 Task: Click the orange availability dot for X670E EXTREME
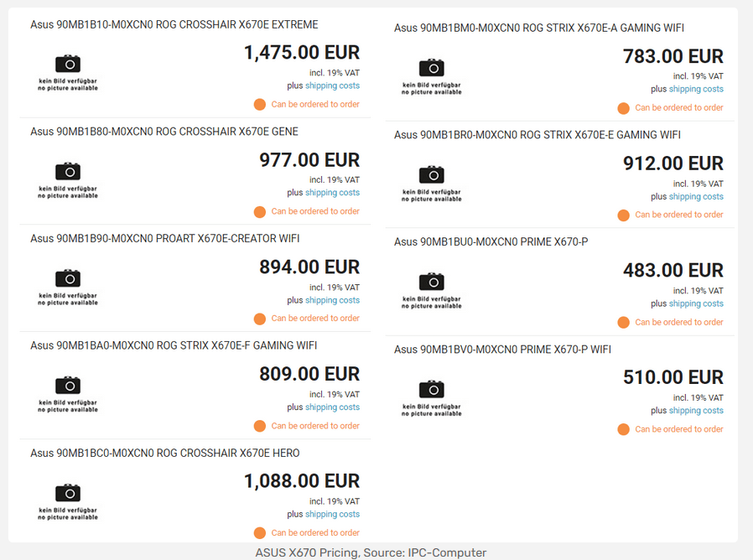pos(260,105)
